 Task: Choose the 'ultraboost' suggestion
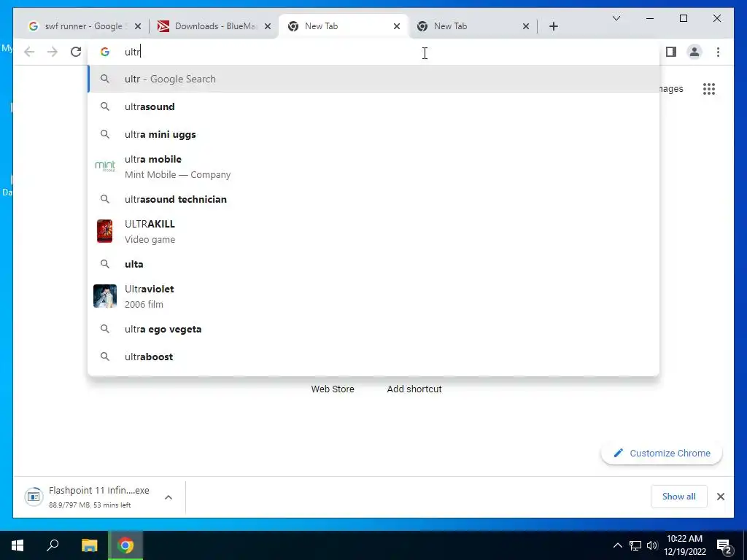pos(373,357)
